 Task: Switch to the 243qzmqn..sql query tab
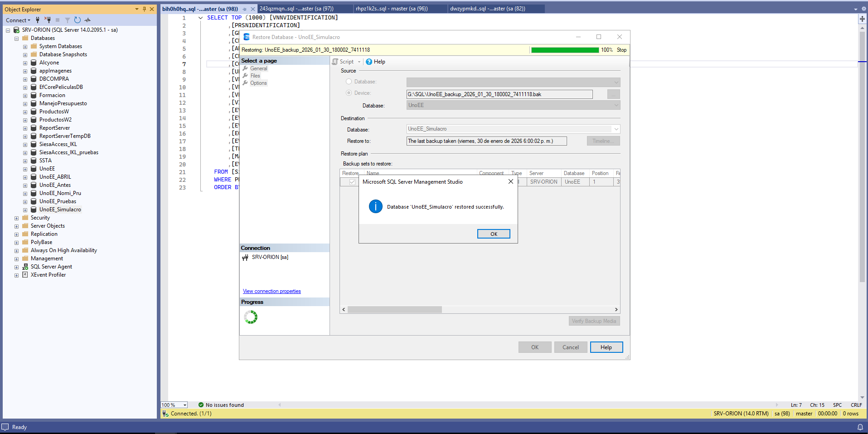coord(296,9)
